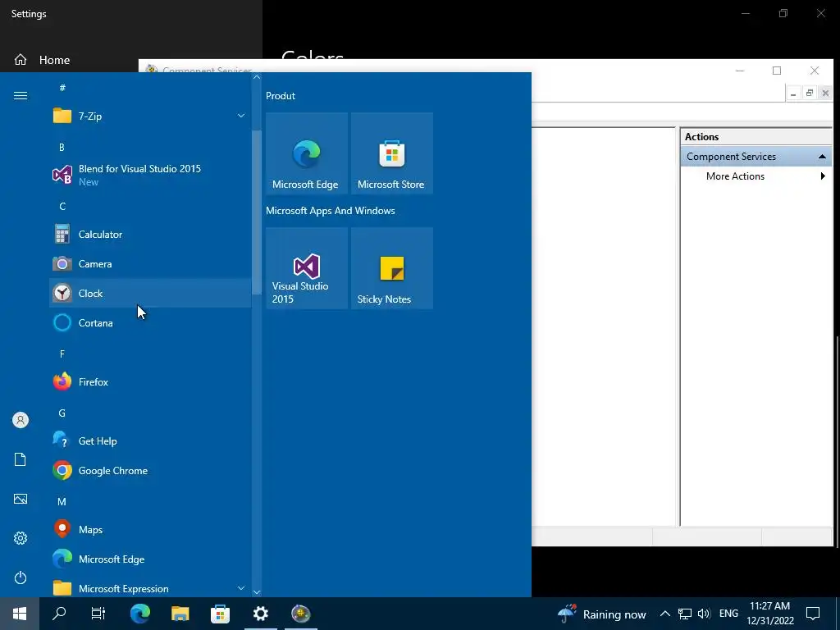Open File Explorer from the taskbar
This screenshot has height=630, width=840.
[x=180, y=614]
